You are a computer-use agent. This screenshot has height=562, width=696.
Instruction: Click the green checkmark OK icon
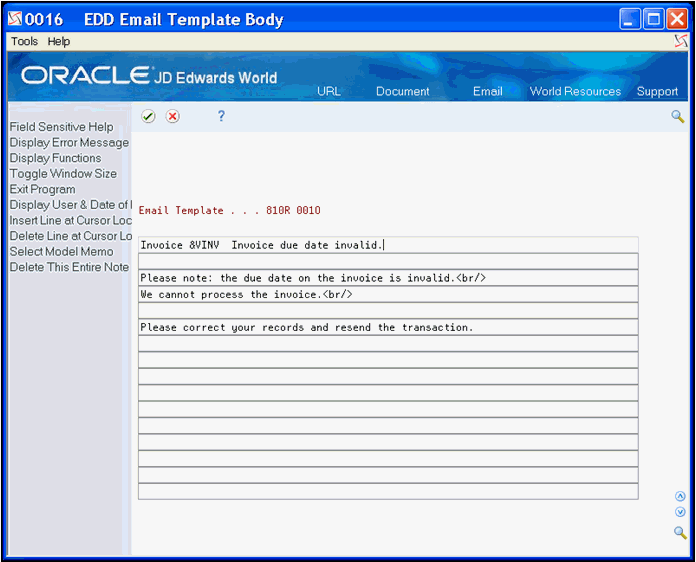tap(148, 117)
